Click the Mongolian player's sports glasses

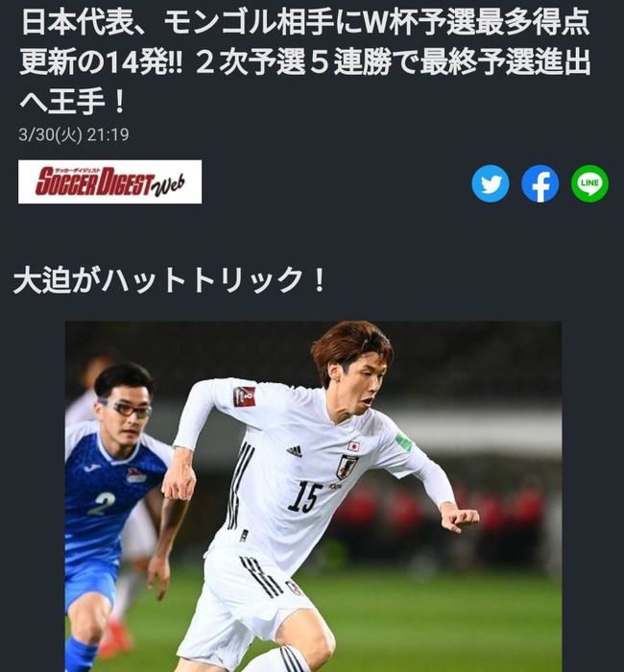(125, 409)
